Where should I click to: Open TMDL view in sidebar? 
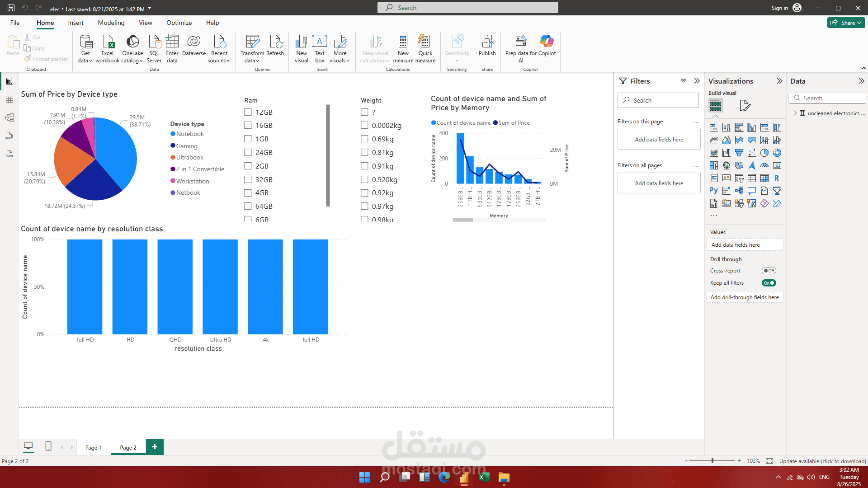tap(9, 154)
